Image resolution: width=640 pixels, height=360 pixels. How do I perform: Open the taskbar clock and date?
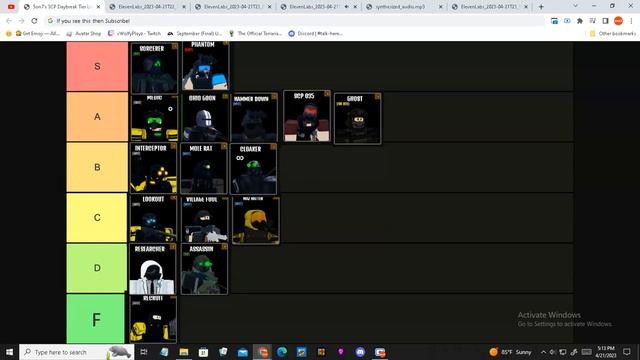pyautogui.click(x=606, y=352)
